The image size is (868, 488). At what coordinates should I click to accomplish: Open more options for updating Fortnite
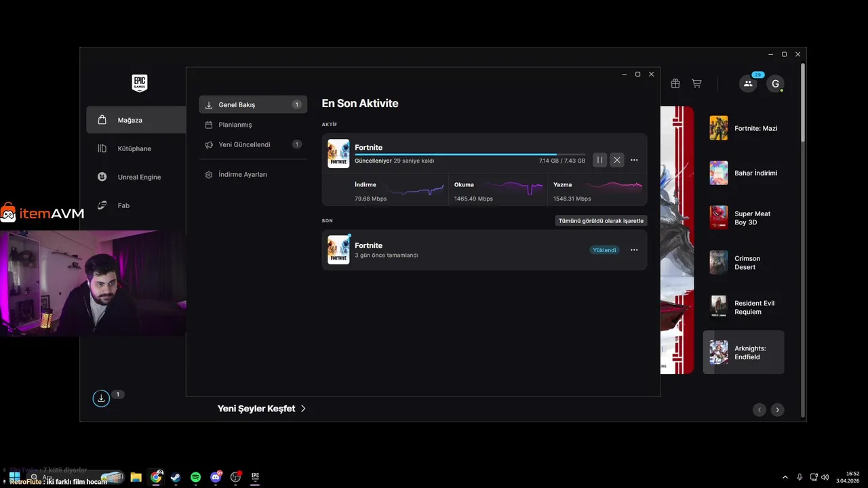pyautogui.click(x=634, y=160)
